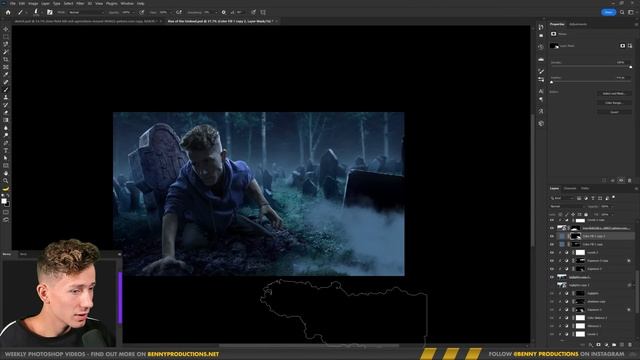Open the Filter menu

(80, 3)
